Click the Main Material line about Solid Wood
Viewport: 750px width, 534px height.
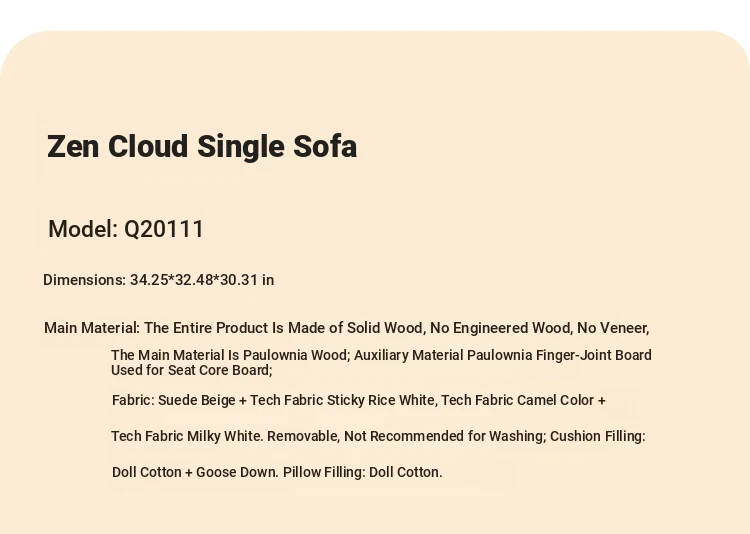[346, 328]
